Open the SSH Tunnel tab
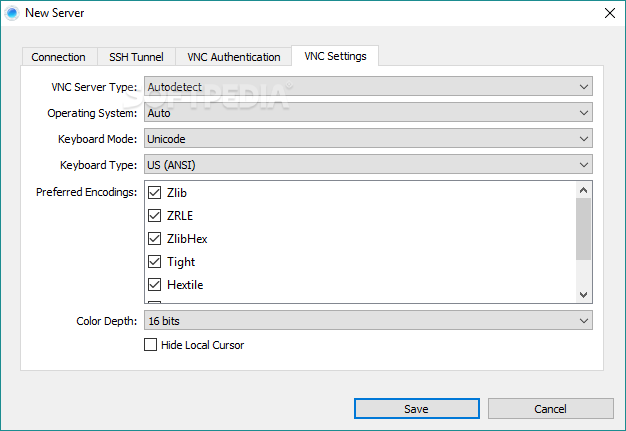The image size is (626, 431). pyautogui.click(x=136, y=57)
